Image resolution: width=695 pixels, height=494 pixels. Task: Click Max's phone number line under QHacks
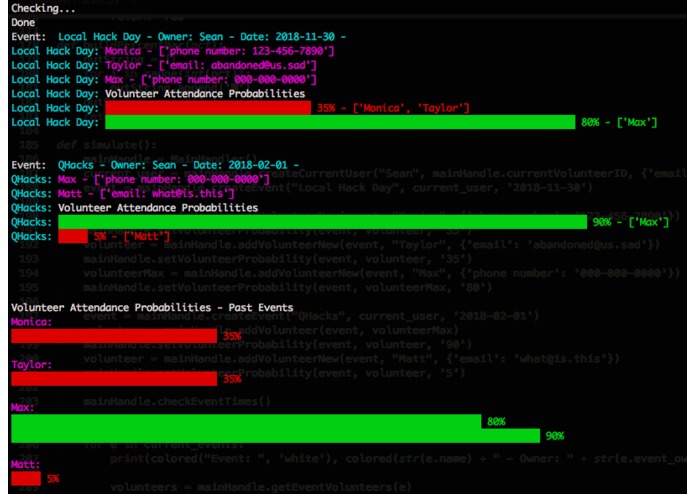coord(141,179)
